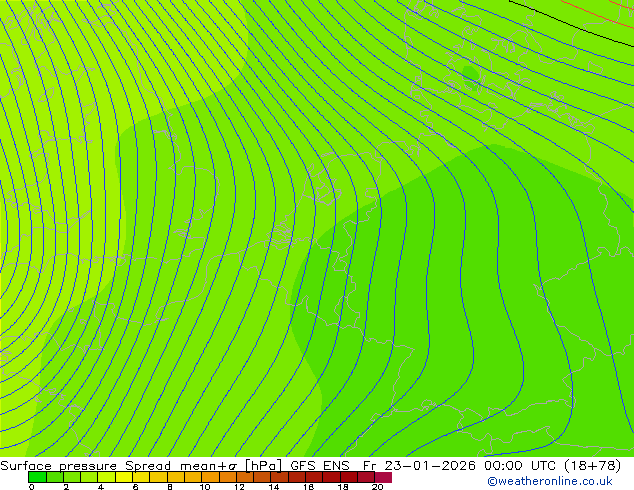
Task: Click the orange swatch starting at label 10
Action: [x=210, y=477]
